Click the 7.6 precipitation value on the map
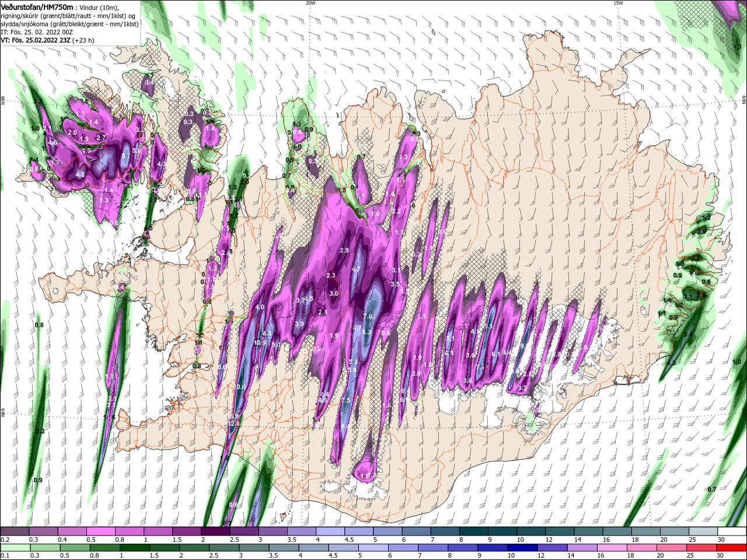The image size is (747, 560). pos(368,316)
